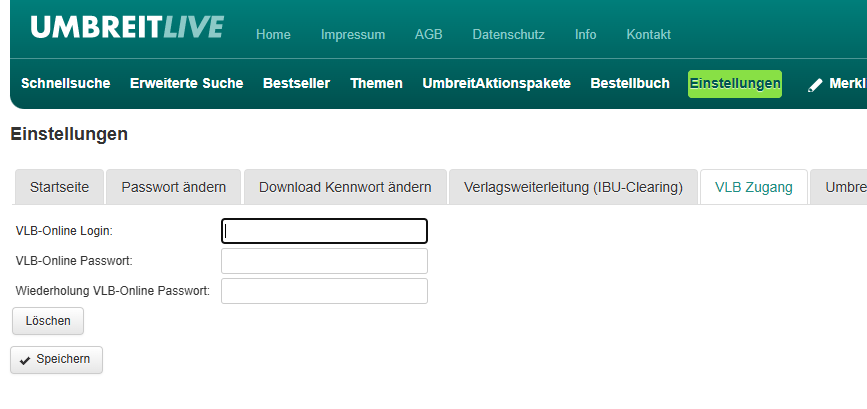Go to the Bestseller section
Viewport: 867px width, 409px height.
296,84
